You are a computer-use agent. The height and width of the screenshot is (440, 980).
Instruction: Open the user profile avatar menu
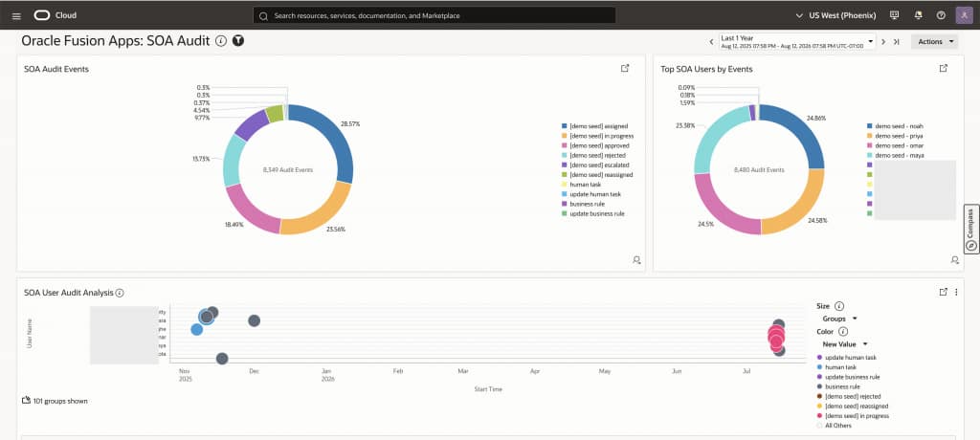pyautogui.click(x=965, y=15)
